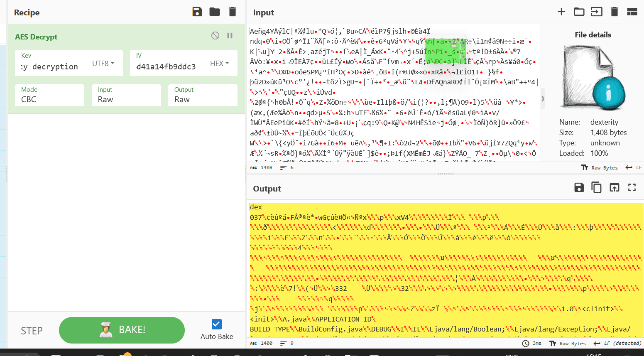Clear input and output trash icon

coord(615,12)
